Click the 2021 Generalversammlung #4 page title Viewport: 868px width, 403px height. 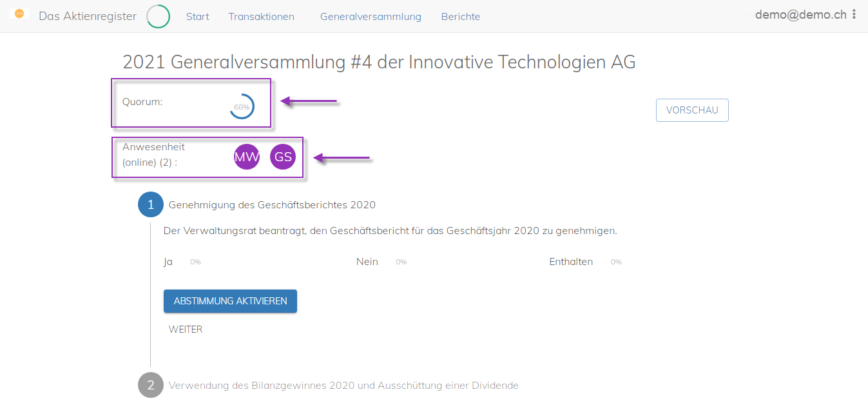pos(379,62)
